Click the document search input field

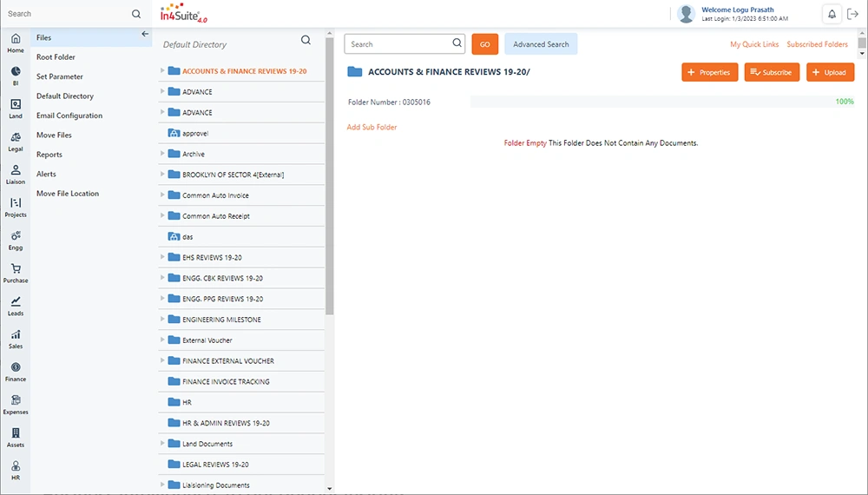399,44
